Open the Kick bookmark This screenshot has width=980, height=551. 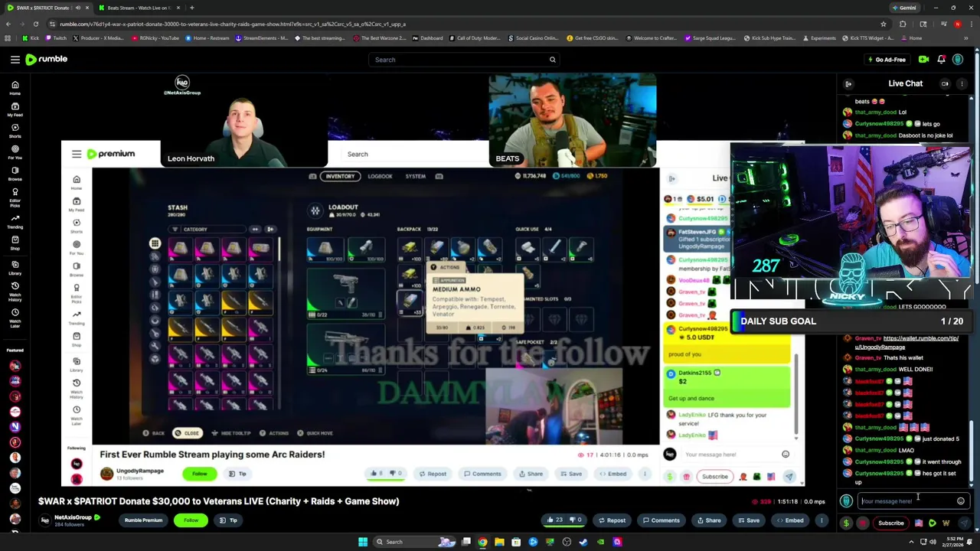coord(31,38)
